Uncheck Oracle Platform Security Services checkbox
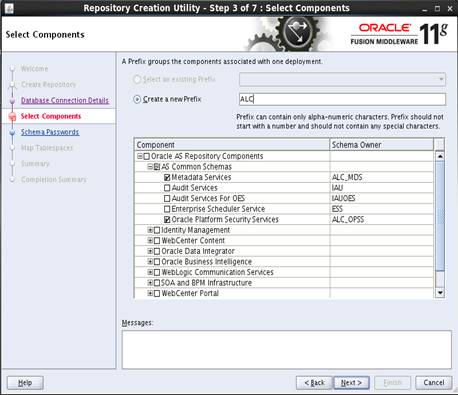 pyautogui.click(x=167, y=220)
